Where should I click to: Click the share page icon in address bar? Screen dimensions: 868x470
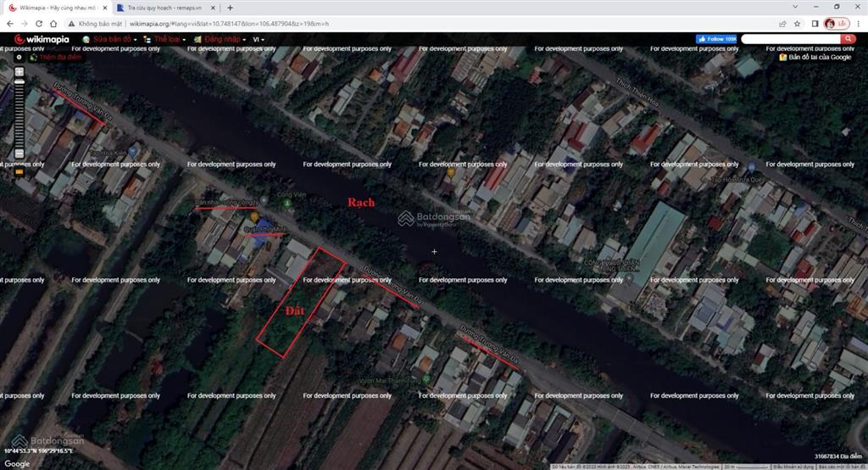click(782, 24)
